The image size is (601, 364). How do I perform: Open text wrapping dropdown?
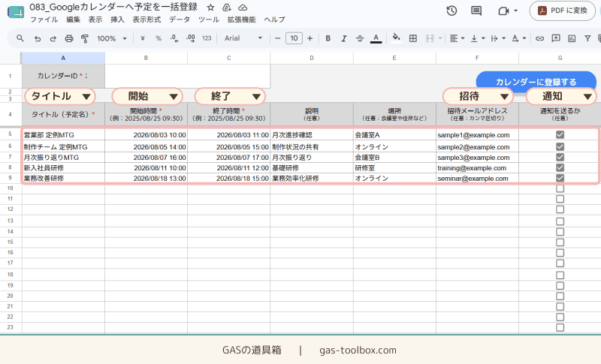click(498, 38)
